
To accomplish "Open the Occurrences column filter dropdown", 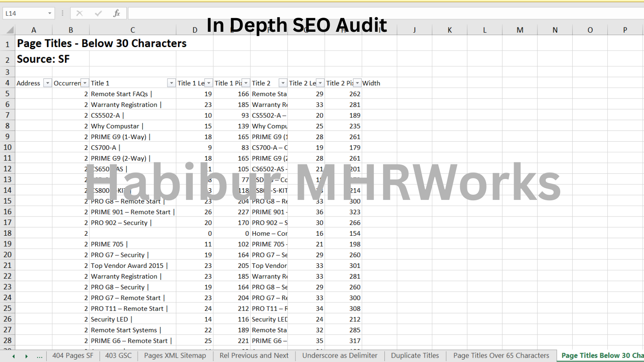I will pyautogui.click(x=85, y=83).
